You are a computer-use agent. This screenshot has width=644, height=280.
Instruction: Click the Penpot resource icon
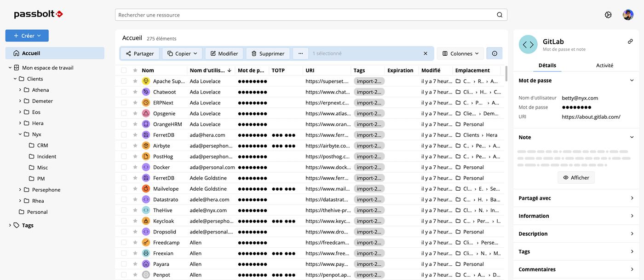coord(146,274)
